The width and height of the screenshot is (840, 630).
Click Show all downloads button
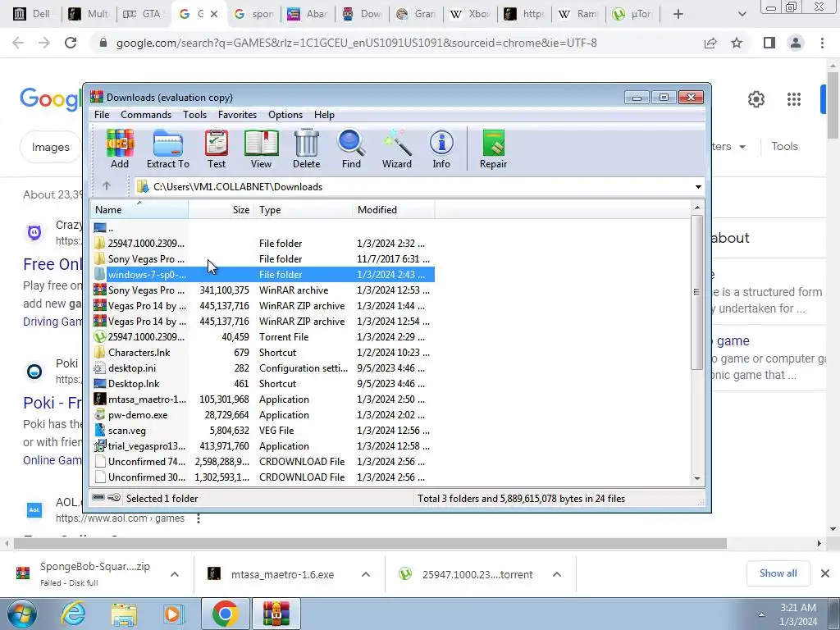[778, 573]
